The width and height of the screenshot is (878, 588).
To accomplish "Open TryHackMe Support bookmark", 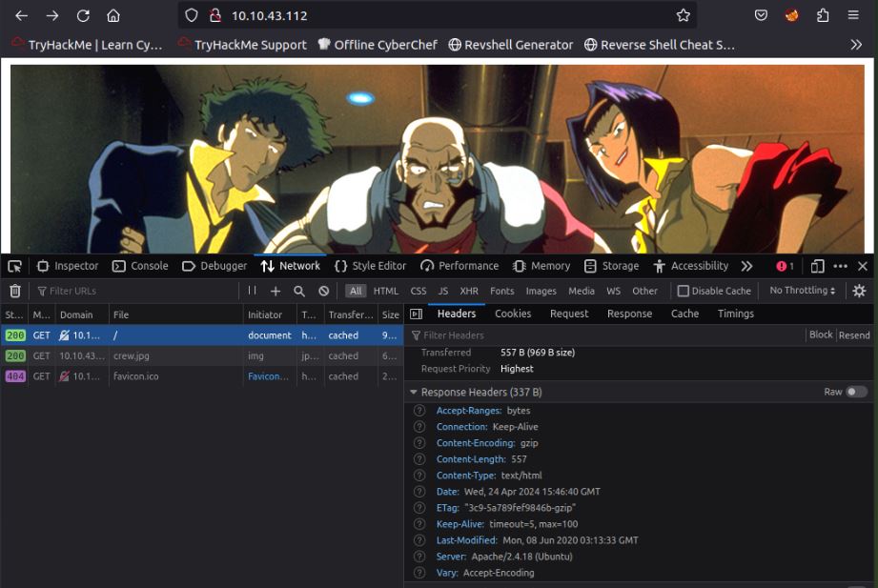I will click(x=242, y=45).
